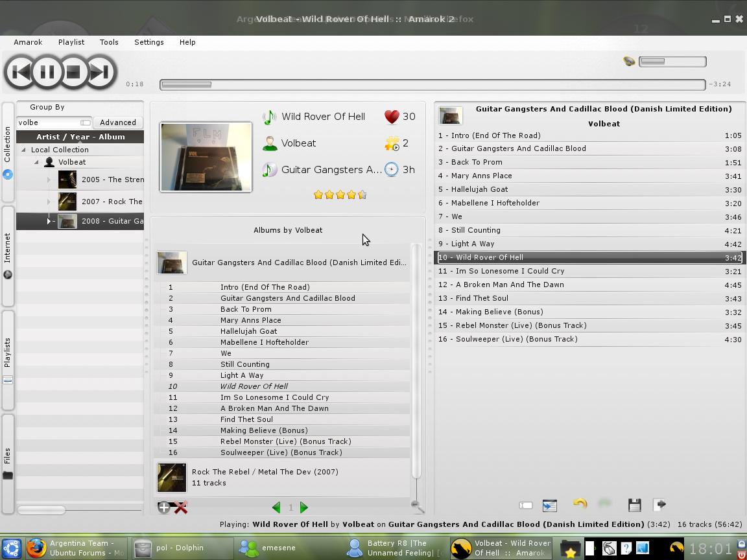Seek in the track progress bar
747x560 pixels.
tap(433, 85)
